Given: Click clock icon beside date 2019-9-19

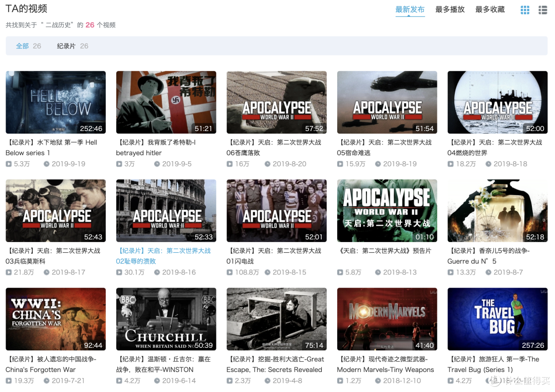Looking at the screenshot, I should pyautogui.click(x=46, y=164).
